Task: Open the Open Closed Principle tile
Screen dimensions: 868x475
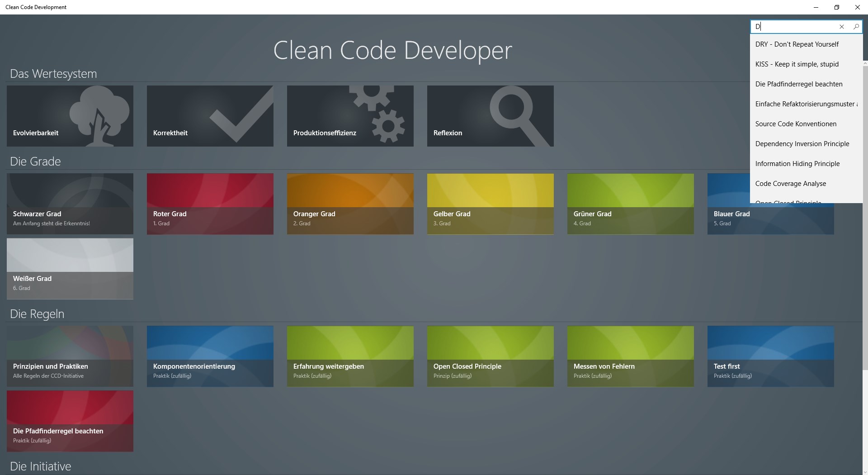Action: (491, 356)
